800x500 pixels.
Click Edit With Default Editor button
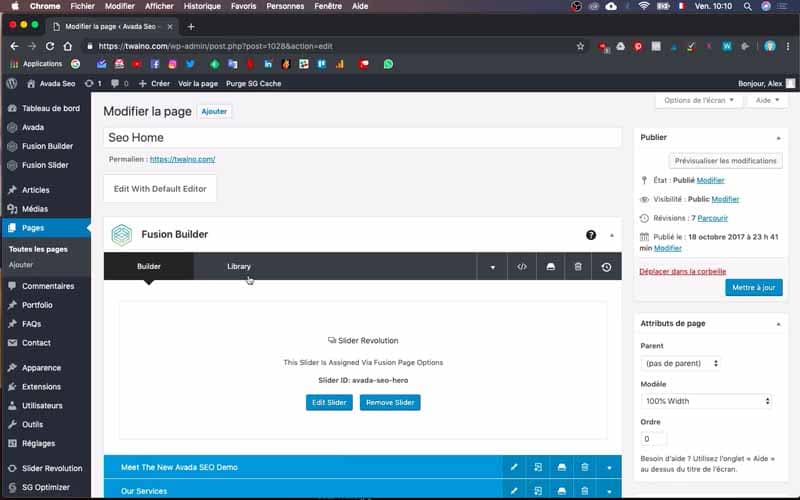point(160,189)
